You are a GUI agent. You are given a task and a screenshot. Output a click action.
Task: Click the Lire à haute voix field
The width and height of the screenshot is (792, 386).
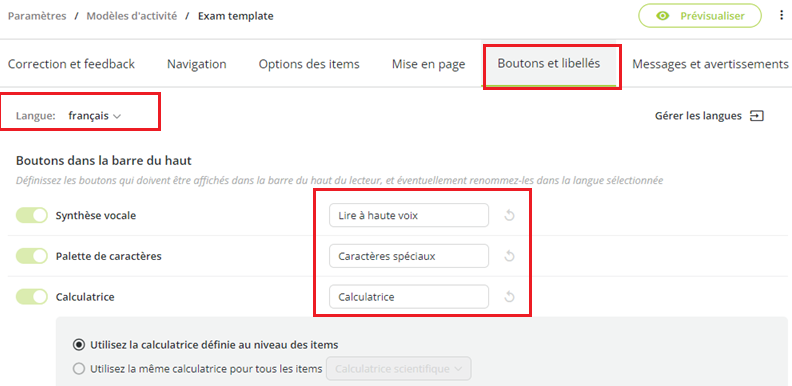[x=409, y=216]
